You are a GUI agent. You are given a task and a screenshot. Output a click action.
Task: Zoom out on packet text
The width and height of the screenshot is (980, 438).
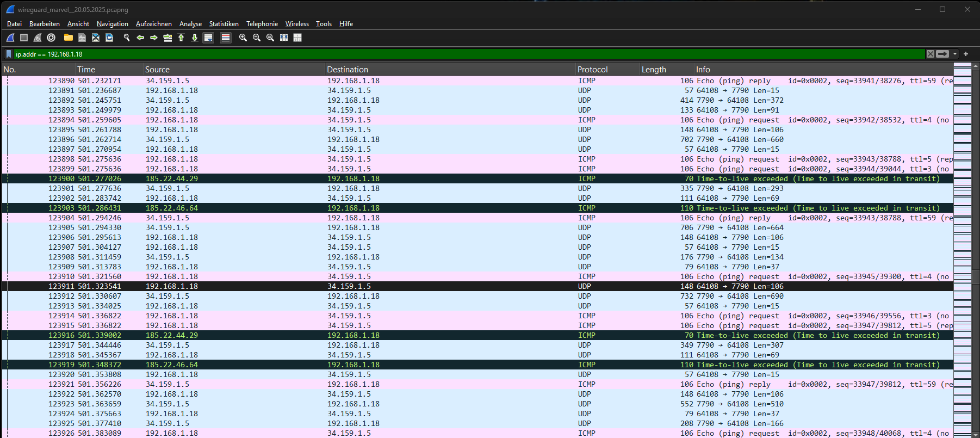point(257,38)
